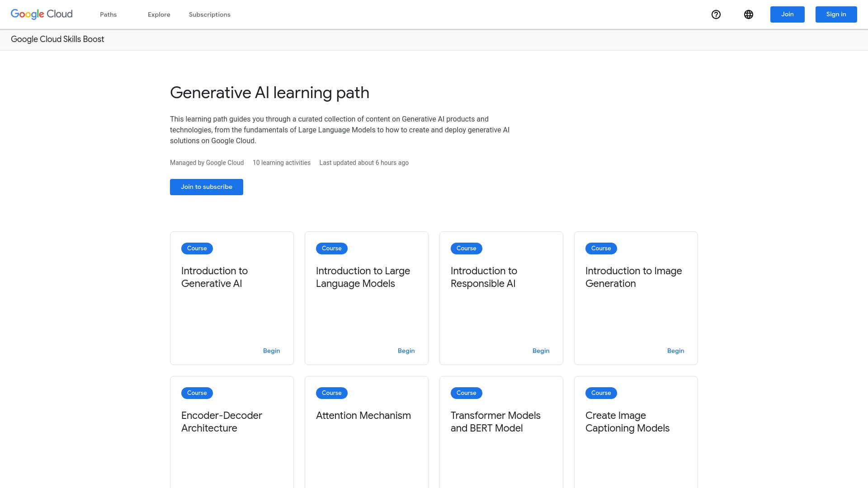This screenshot has width=868, height=488.
Task: Open Introduction to Generative AI title
Action: coord(215,277)
